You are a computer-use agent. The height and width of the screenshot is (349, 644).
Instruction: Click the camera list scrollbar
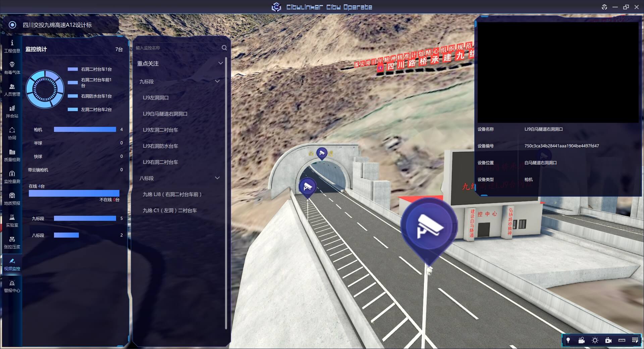pos(226,193)
